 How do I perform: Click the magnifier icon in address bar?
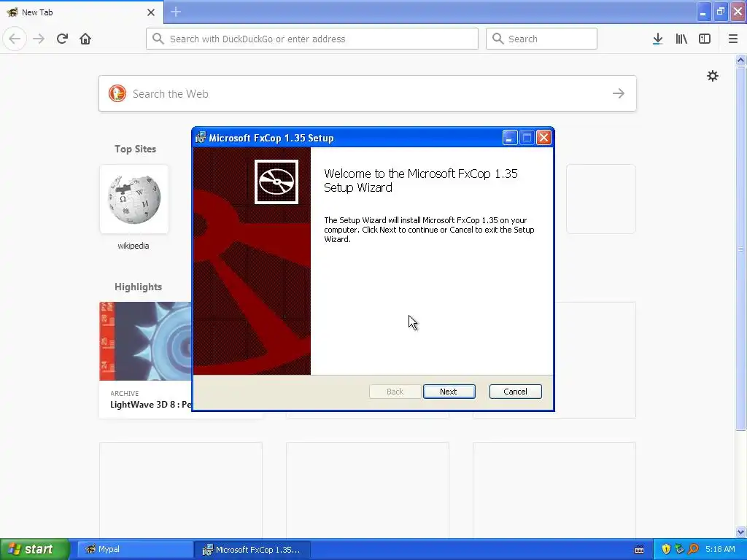158,39
